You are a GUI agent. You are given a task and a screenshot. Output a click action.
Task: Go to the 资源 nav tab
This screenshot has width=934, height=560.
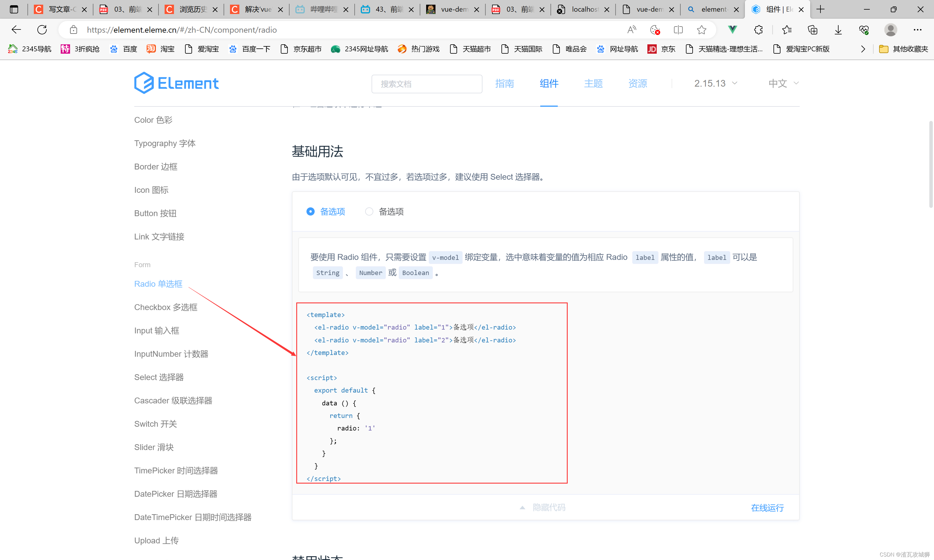(638, 83)
